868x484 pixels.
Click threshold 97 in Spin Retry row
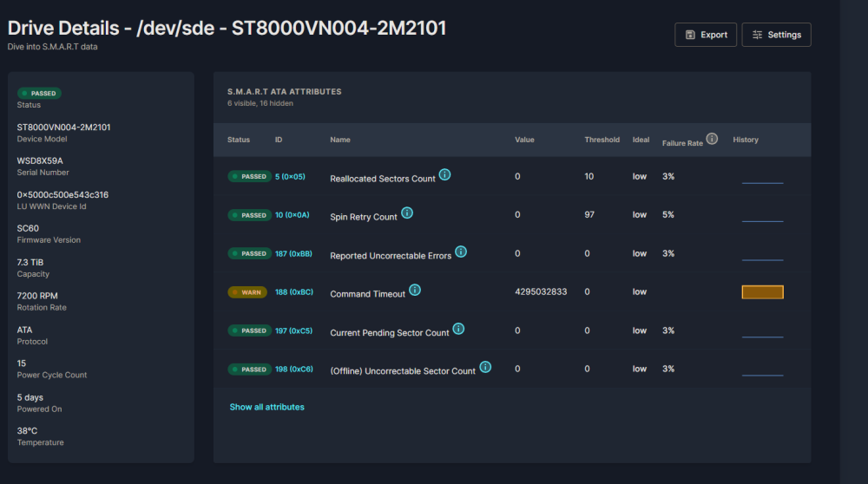coord(589,214)
